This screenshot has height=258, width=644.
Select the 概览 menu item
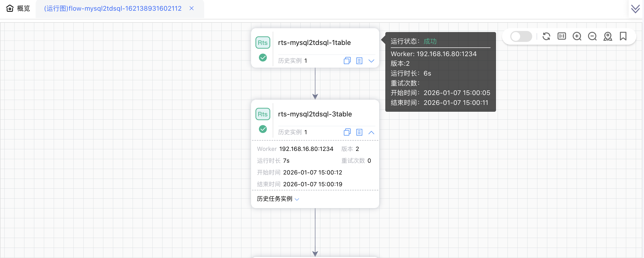pyautogui.click(x=23, y=8)
